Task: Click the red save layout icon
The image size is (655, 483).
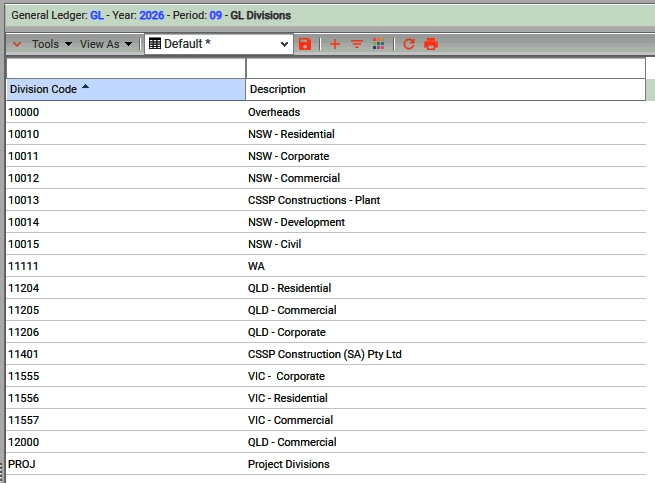Action: pyautogui.click(x=305, y=44)
